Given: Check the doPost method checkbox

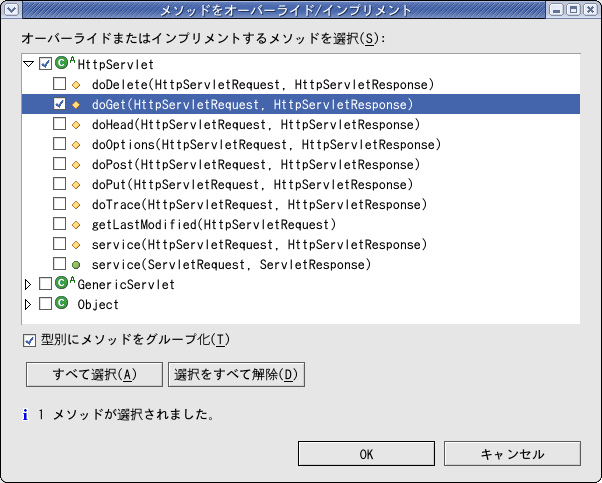Looking at the screenshot, I should point(59,164).
